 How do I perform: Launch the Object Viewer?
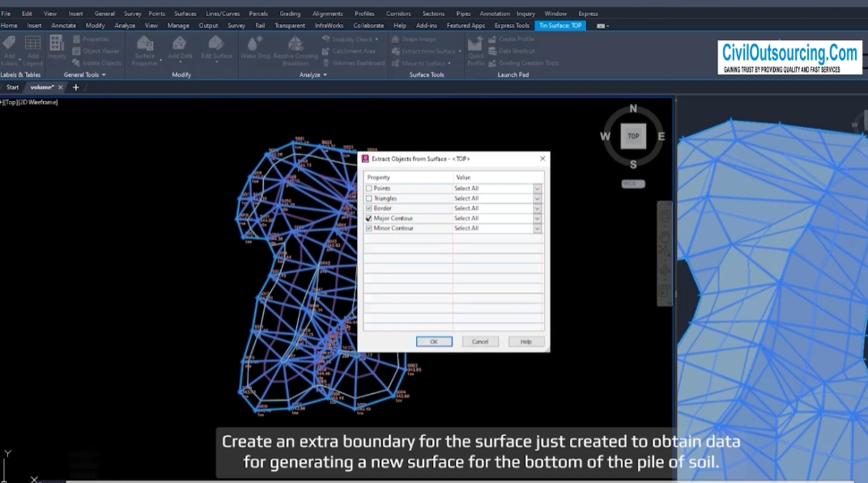(96, 51)
